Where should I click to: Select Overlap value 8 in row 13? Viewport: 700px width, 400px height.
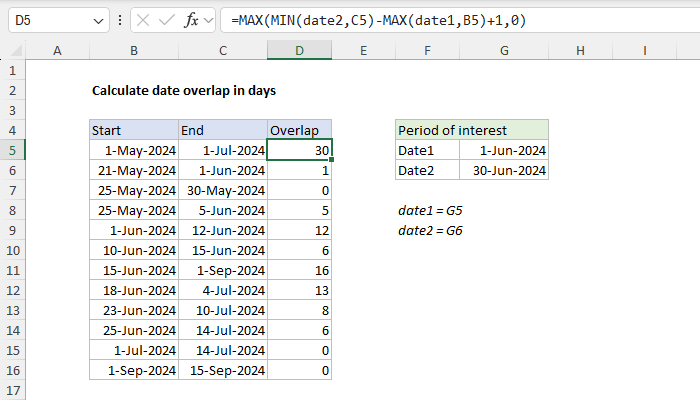[x=300, y=311]
